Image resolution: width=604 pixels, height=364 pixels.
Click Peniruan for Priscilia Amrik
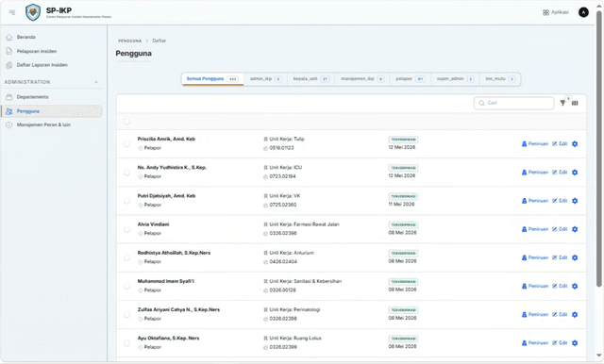click(x=535, y=144)
